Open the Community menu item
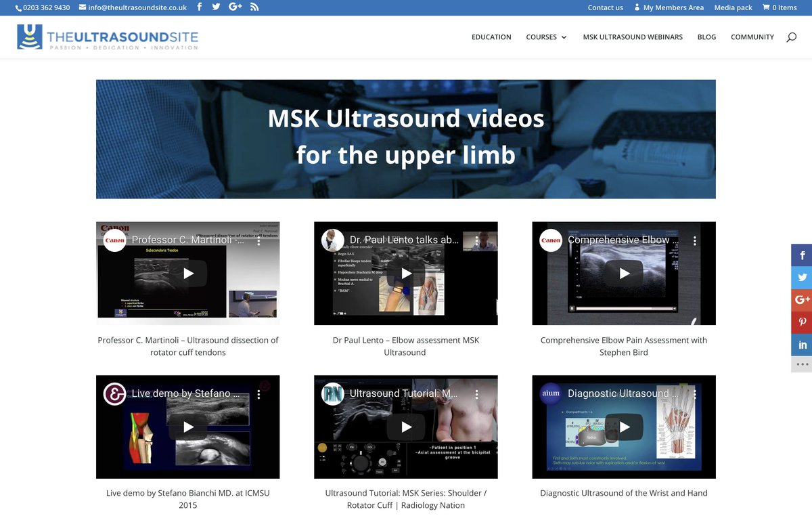The height and width of the screenshot is (516, 812). [752, 37]
